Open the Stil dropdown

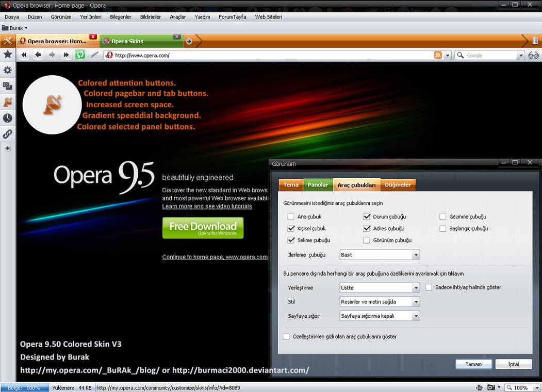point(380,302)
